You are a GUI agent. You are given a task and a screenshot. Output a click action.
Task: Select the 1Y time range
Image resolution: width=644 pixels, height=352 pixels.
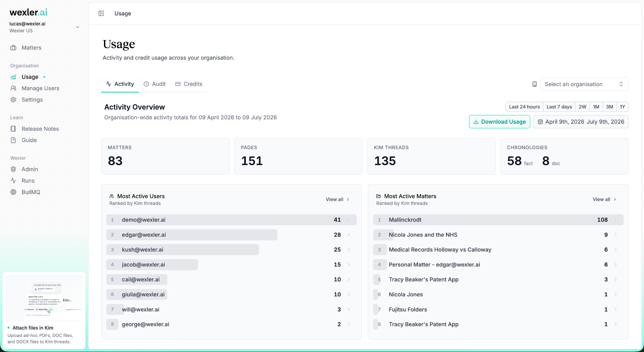tap(622, 107)
